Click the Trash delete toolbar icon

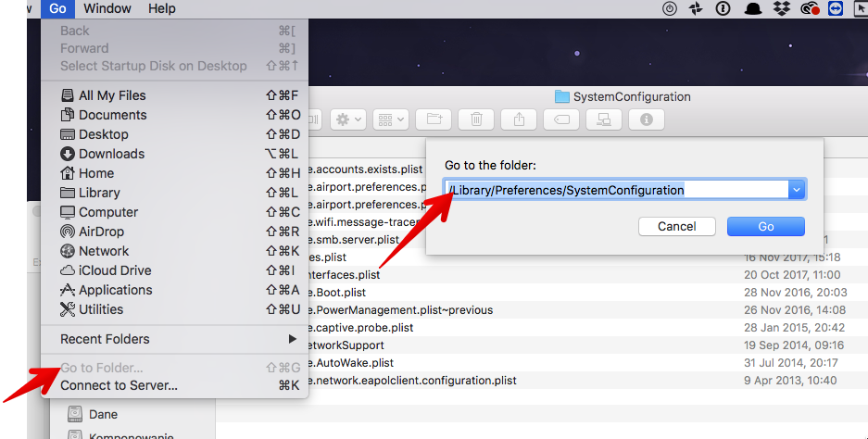click(476, 119)
